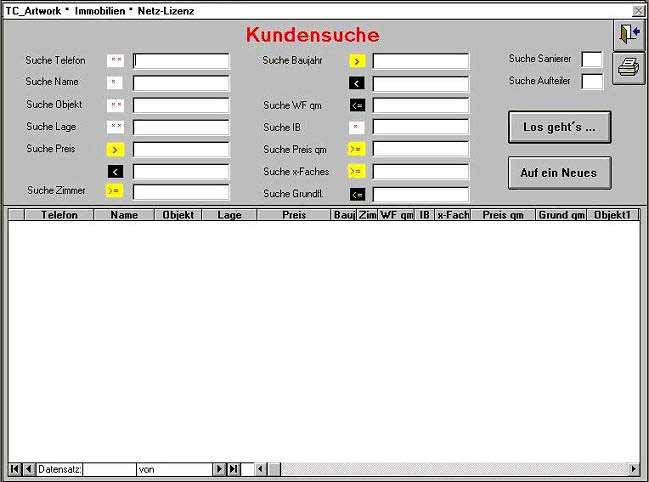
Task: Toggle the >= operator next to Suche Zimmer
Action: pos(115,191)
